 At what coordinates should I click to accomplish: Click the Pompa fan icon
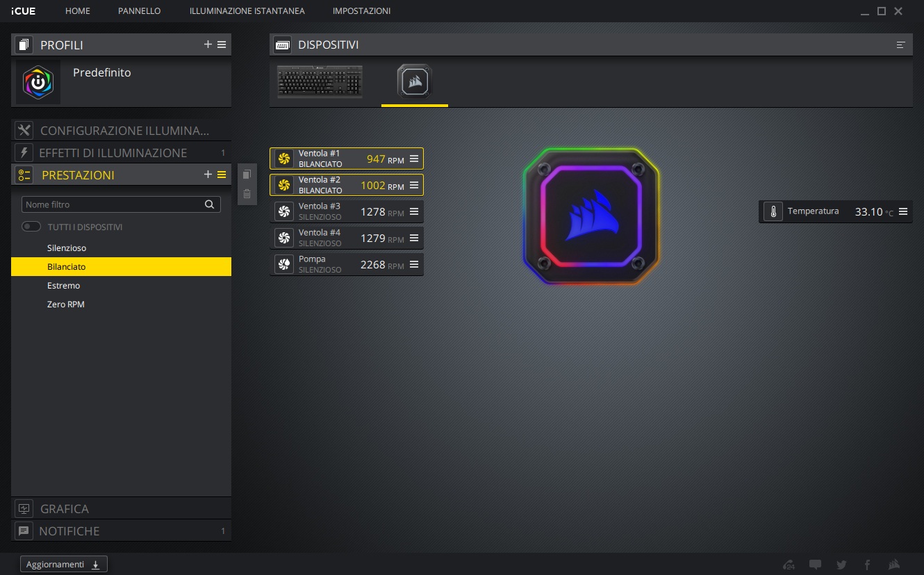pyautogui.click(x=283, y=265)
